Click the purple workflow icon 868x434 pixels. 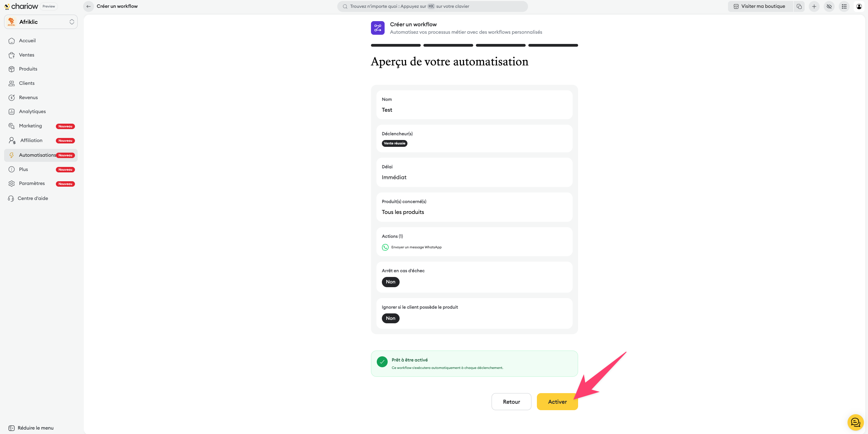(x=377, y=28)
